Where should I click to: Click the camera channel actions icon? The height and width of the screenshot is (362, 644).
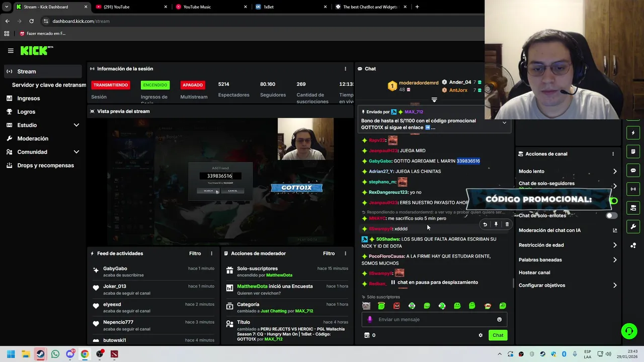coord(633,208)
